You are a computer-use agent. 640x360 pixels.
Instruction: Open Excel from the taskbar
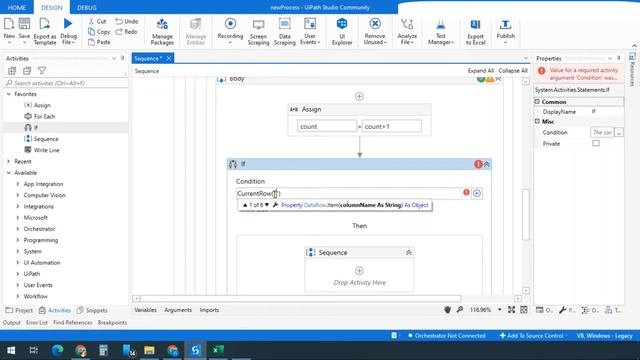(218, 350)
